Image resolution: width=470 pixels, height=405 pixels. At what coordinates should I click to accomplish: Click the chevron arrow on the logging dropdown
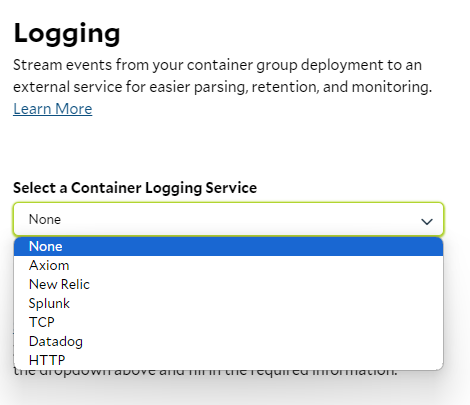point(427,221)
